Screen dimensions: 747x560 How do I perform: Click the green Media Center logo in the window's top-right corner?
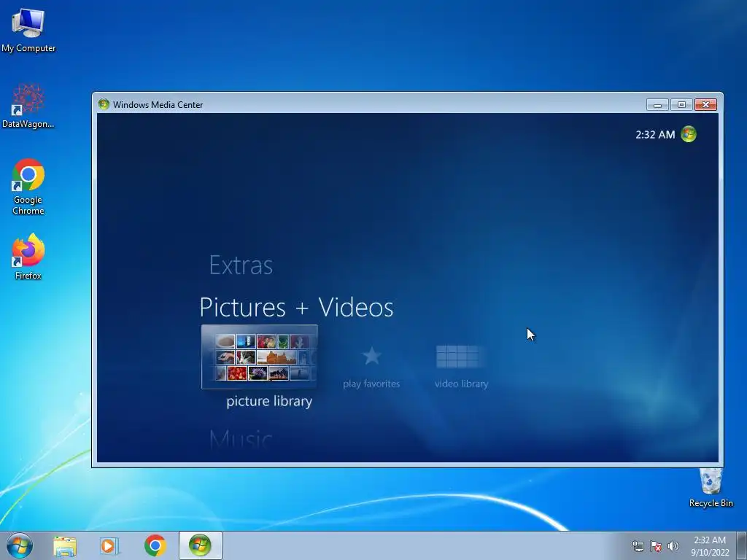[x=689, y=134]
